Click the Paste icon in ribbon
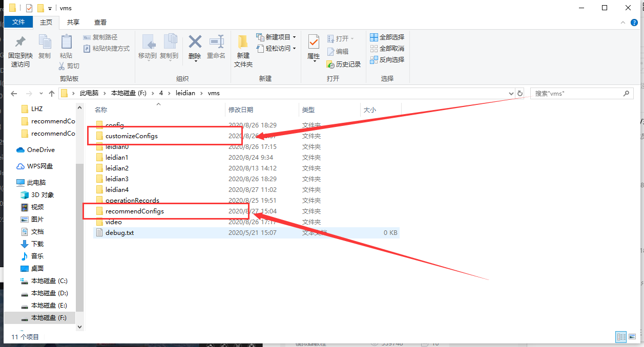 click(66, 42)
